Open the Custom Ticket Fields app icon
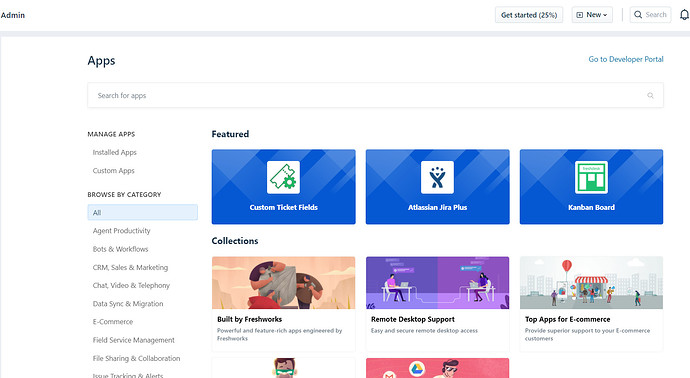 click(283, 177)
